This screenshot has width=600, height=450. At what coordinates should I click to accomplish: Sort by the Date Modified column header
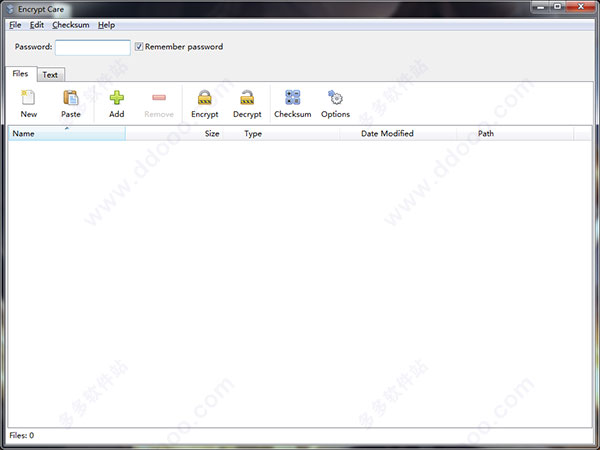pyautogui.click(x=398, y=134)
